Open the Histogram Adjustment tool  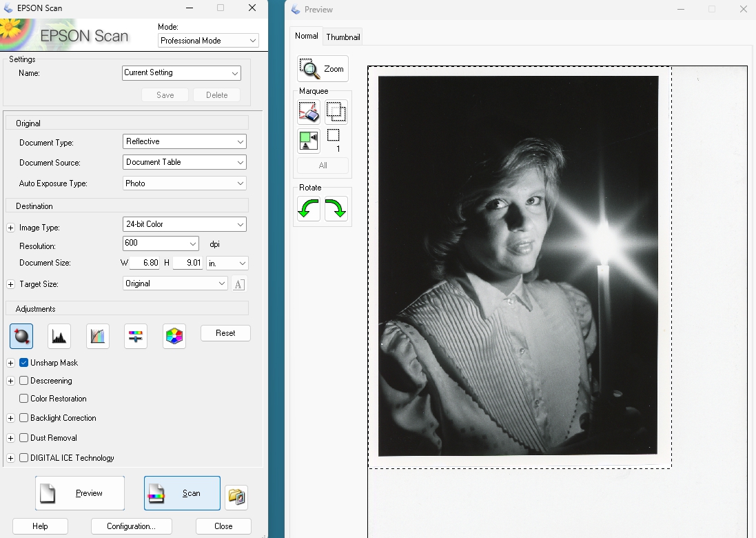click(x=59, y=336)
